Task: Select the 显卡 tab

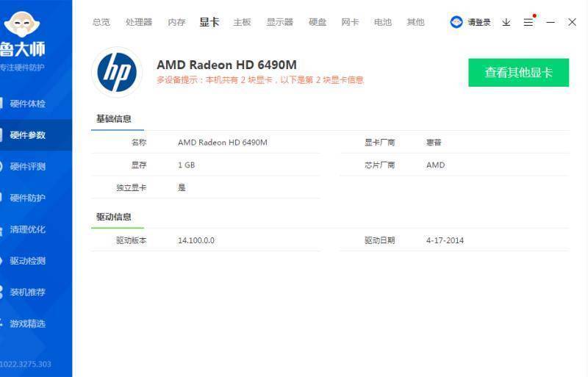Action: [209, 22]
